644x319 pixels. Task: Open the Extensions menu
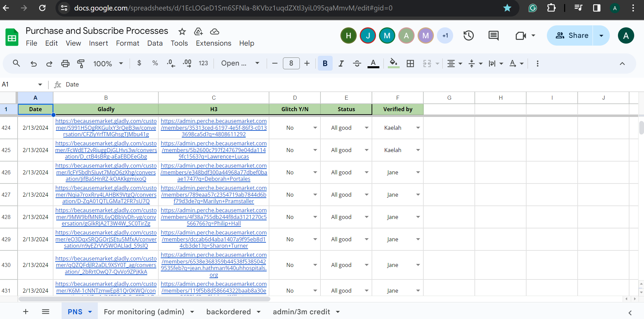coord(214,43)
